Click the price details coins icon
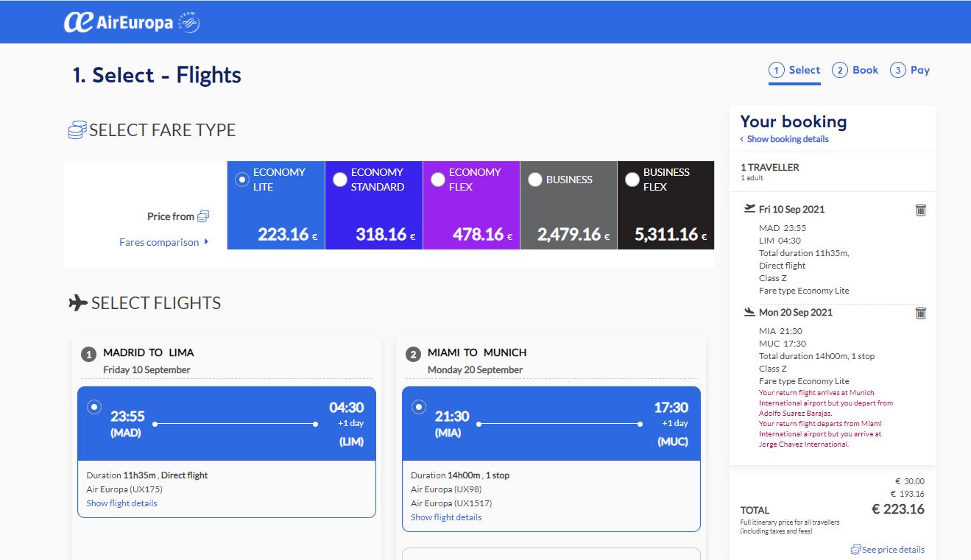The height and width of the screenshot is (560, 971). point(856,550)
